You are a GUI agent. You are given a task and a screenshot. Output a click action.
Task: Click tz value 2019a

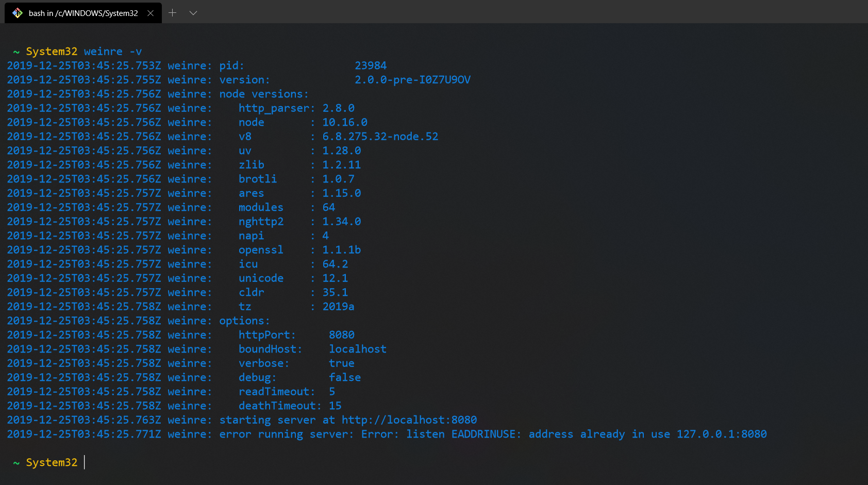pyautogui.click(x=339, y=307)
